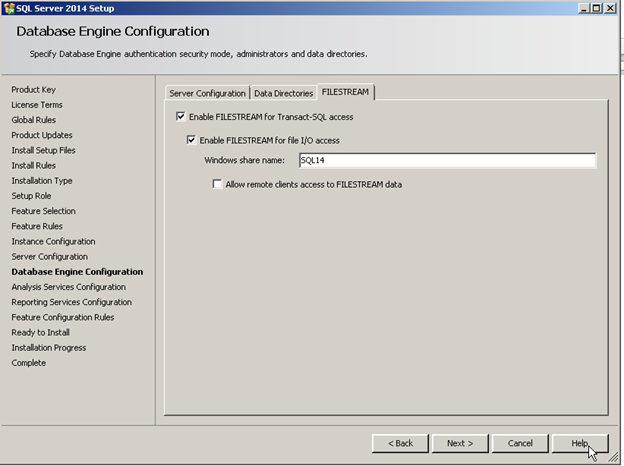Check Allow remote clients access to FILESTREAM data

[x=217, y=184]
